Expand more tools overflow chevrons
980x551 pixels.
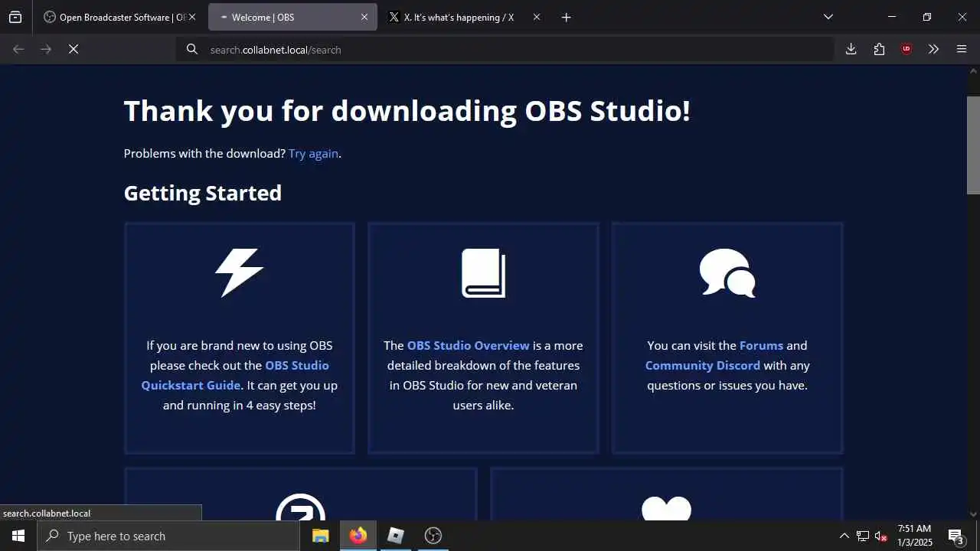click(933, 49)
